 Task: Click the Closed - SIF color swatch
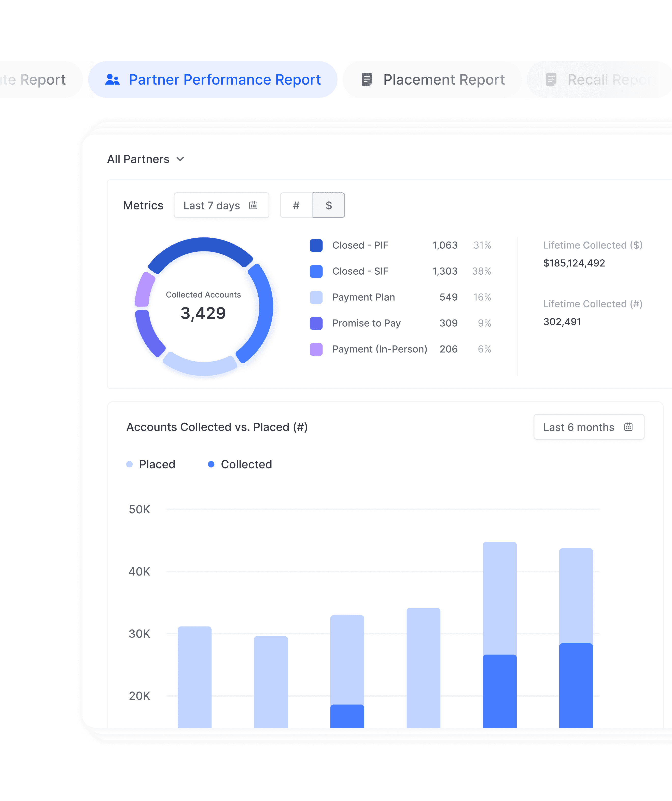(x=316, y=271)
